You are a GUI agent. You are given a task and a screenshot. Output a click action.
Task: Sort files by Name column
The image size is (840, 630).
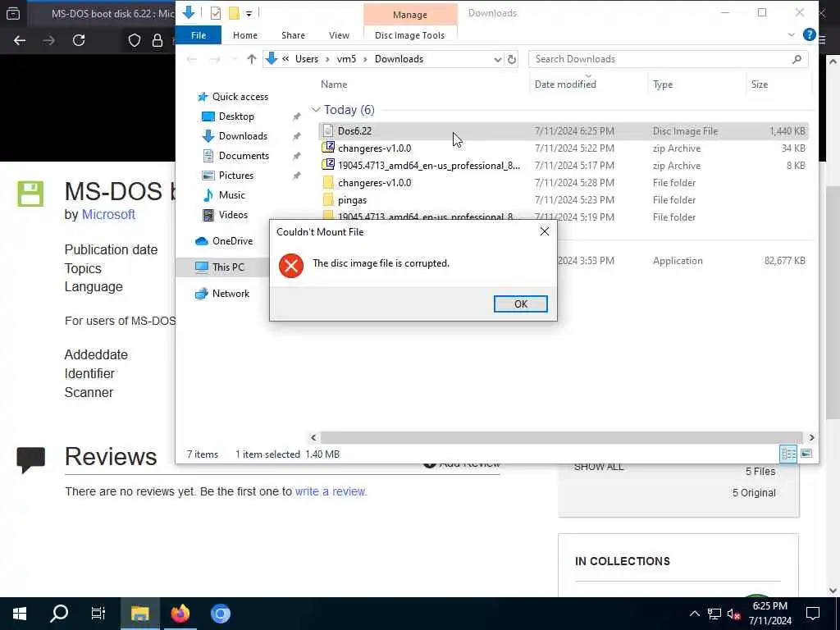[x=334, y=84]
